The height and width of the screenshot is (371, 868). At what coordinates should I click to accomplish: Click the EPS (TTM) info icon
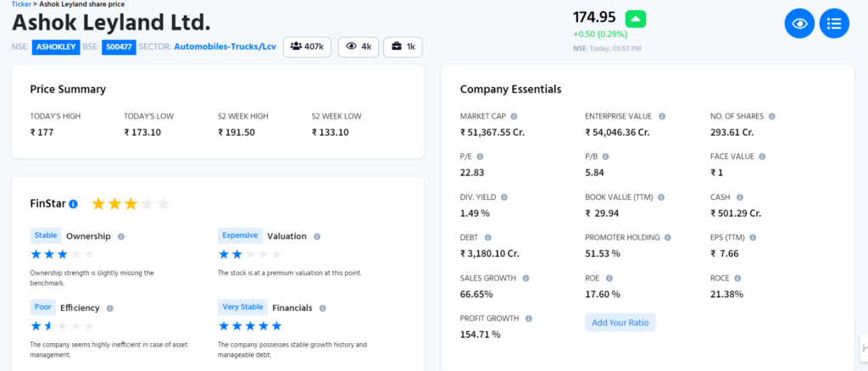[x=753, y=238]
